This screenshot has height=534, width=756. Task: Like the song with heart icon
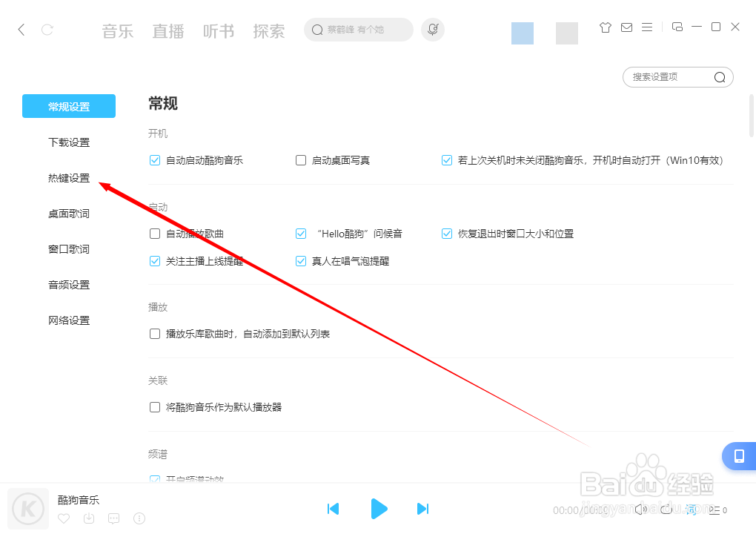(x=64, y=518)
